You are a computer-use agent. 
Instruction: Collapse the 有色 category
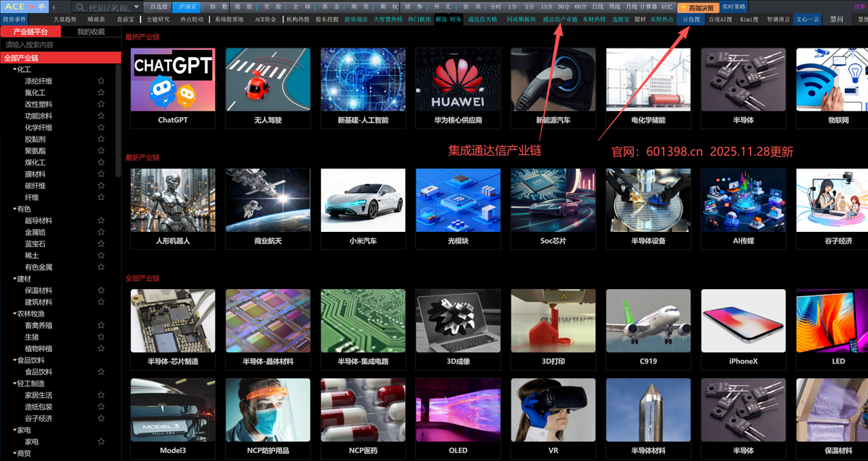pyautogui.click(x=16, y=209)
